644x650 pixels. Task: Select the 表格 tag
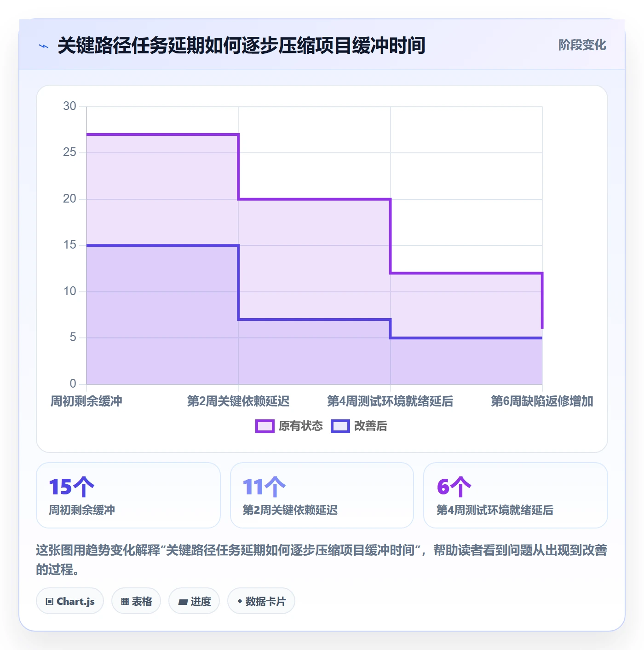(x=136, y=601)
